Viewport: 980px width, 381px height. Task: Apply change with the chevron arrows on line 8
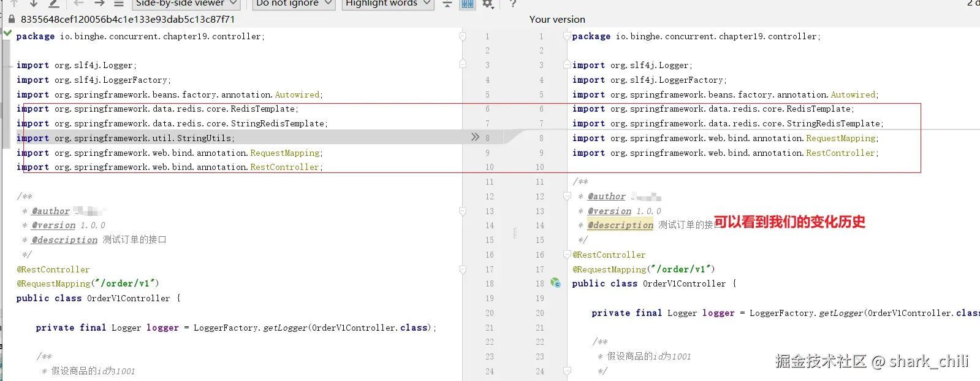point(475,137)
